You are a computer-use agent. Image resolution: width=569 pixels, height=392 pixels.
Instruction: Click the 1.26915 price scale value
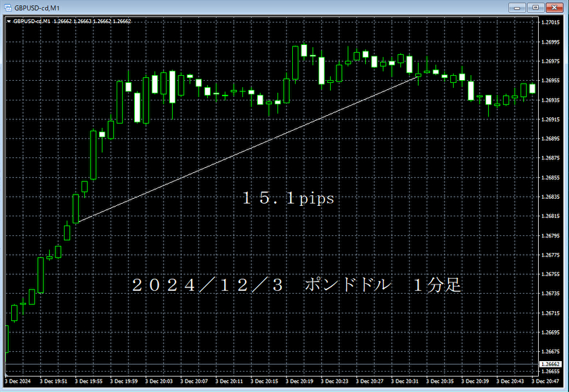tap(550, 119)
